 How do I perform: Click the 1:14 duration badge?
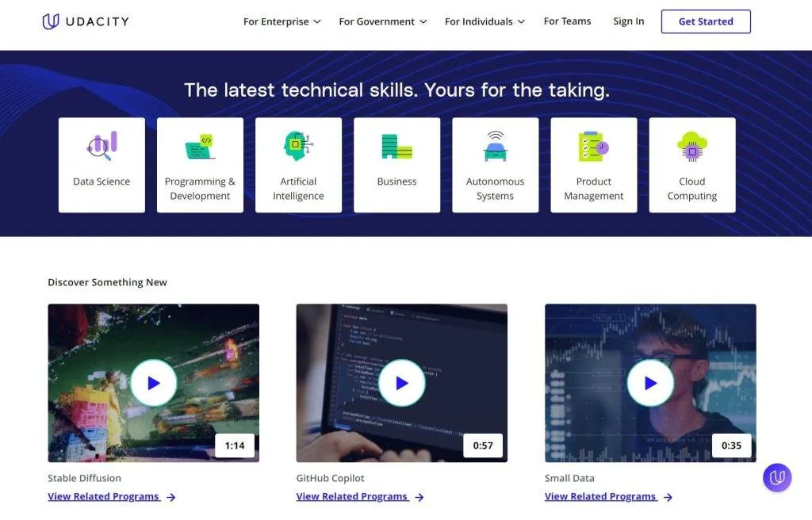point(235,445)
